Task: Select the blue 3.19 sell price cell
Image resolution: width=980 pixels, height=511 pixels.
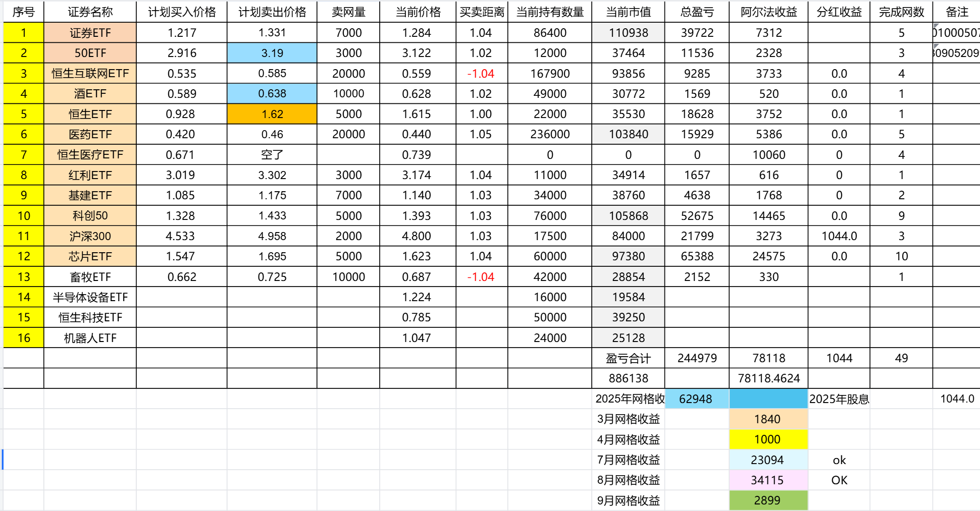Action: click(x=272, y=53)
